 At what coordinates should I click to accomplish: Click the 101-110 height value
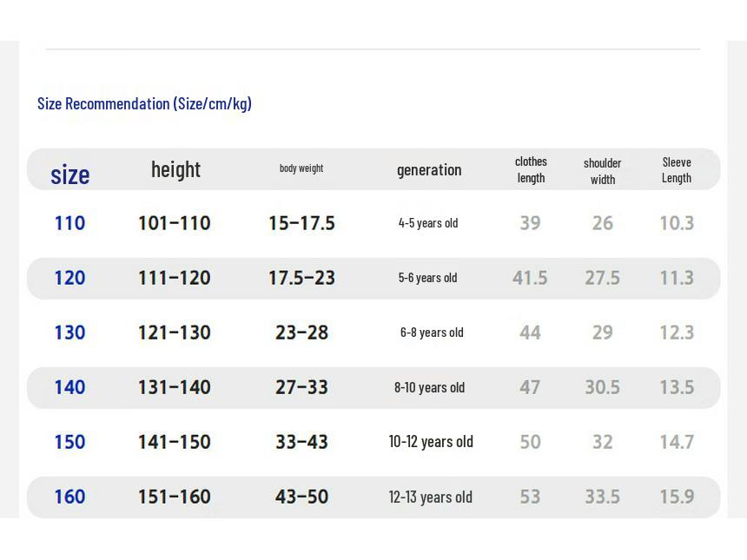pyautogui.click(x=175, y=223)
